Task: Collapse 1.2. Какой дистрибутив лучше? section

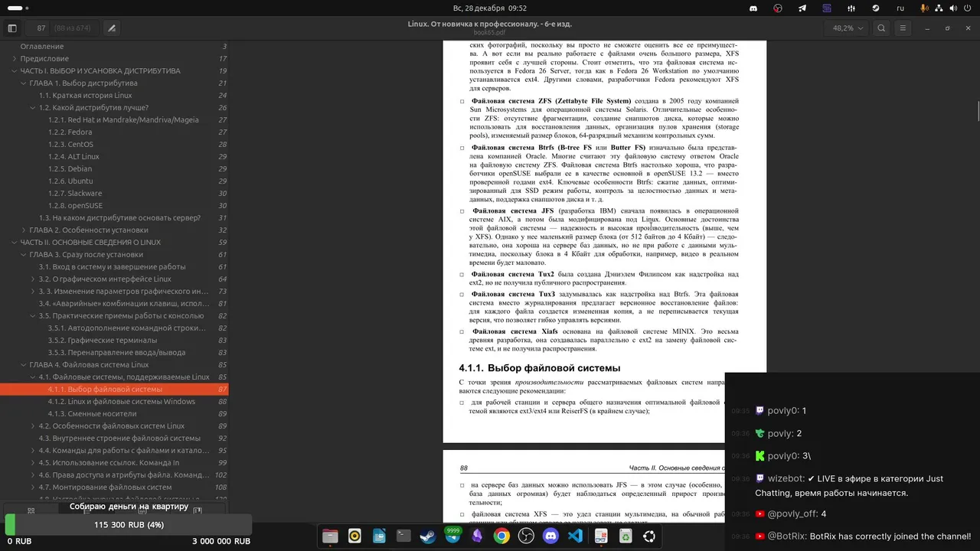Action: tap(32, 108)
